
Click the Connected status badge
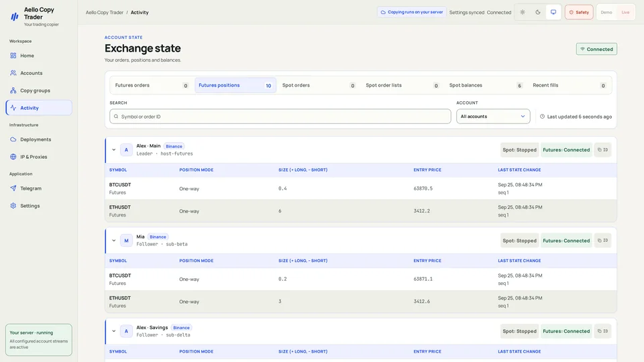tap(596, 49)
